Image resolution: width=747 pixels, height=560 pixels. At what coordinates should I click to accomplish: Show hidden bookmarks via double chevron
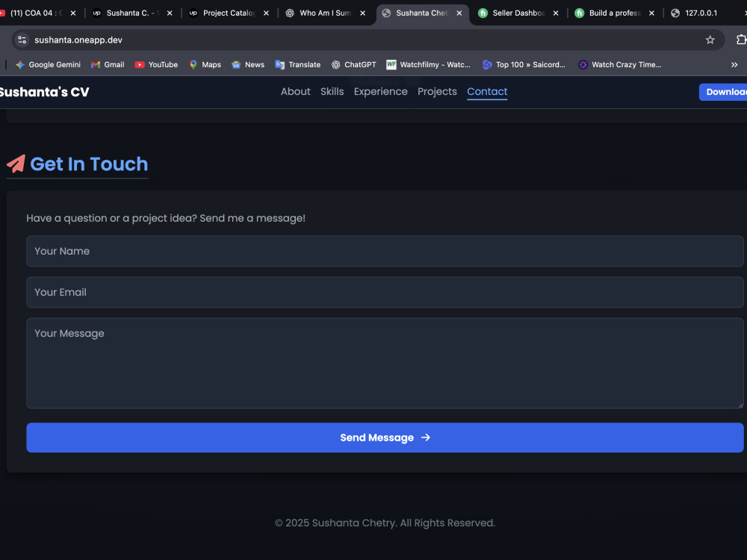(734, 65)
